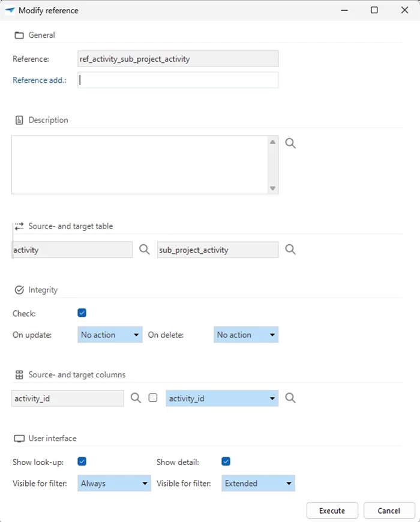Expand the On delete dropdown
This screenshot has height=522, width=420.
point(246,335)
